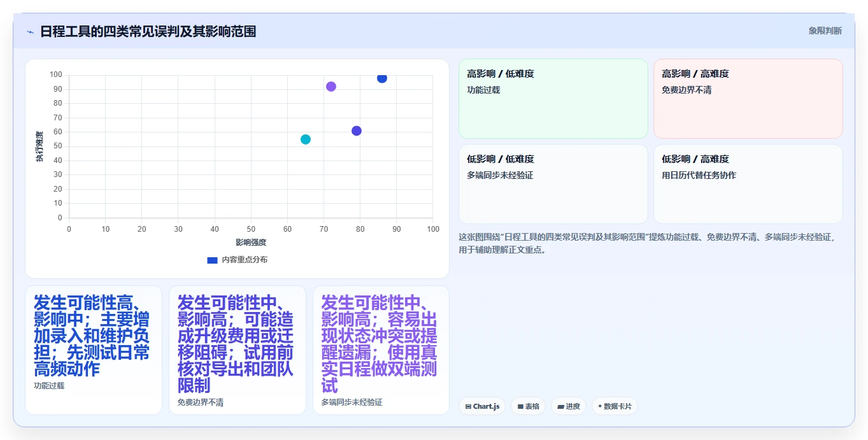Click the 免费边界不清 caption under second data card
Image resolution: width=868 pixels, height=440 pixels.
pos(201,402)
